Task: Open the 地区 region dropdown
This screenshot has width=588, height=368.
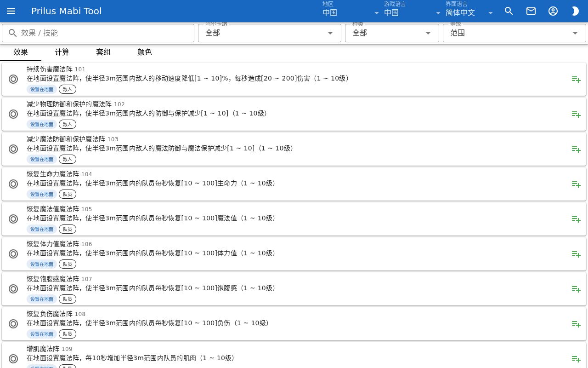Action: coord(351,11)
